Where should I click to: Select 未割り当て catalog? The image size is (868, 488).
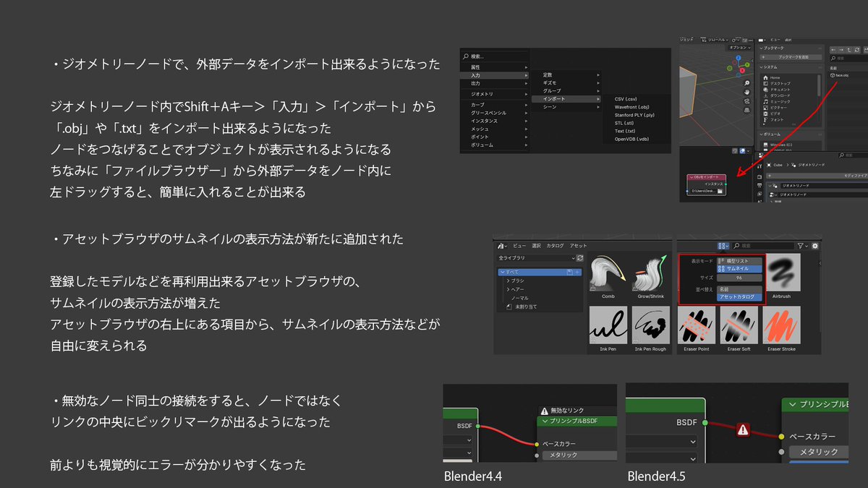tap(522, 307)
